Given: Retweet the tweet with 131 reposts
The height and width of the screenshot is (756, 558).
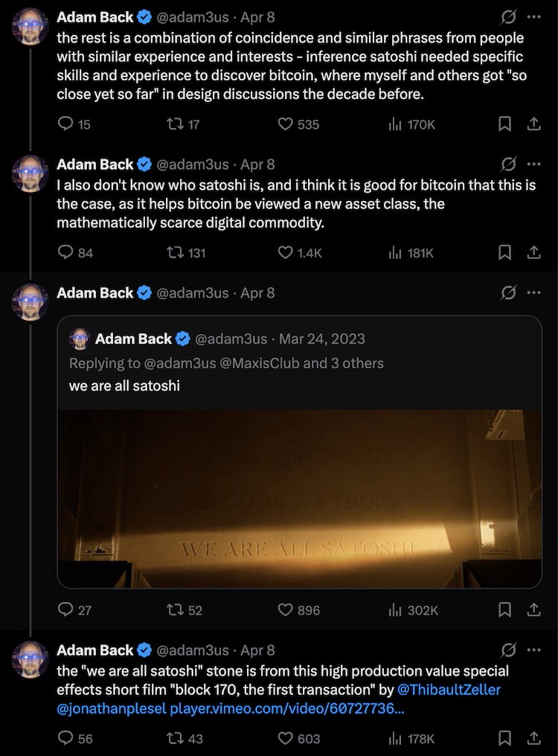Looking at the screenshot, I should pyautogui.click(x=176, y=253).
